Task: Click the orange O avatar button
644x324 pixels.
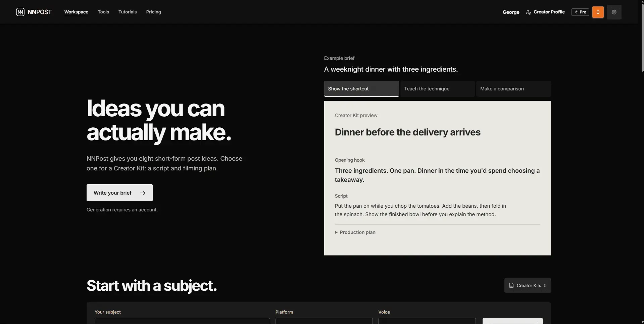Action: [x=598, y=12]
